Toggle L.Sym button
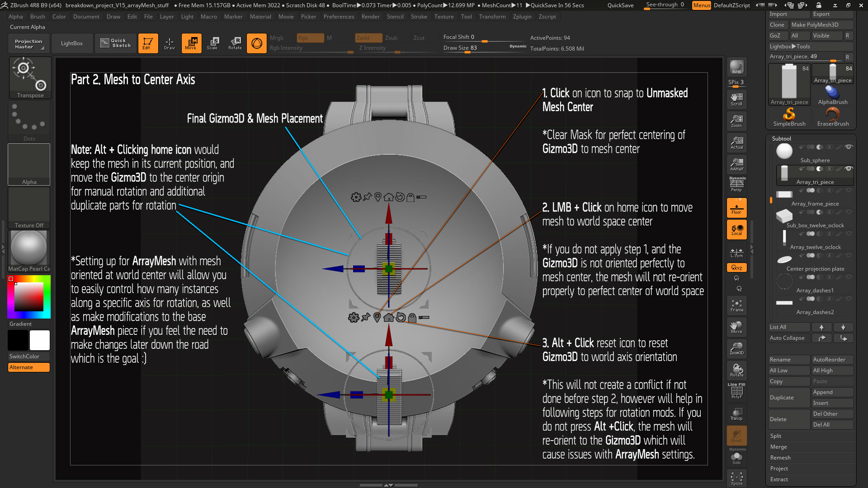Image resolution: width=868 pixels, height=488 pixels. pos(736,252)
